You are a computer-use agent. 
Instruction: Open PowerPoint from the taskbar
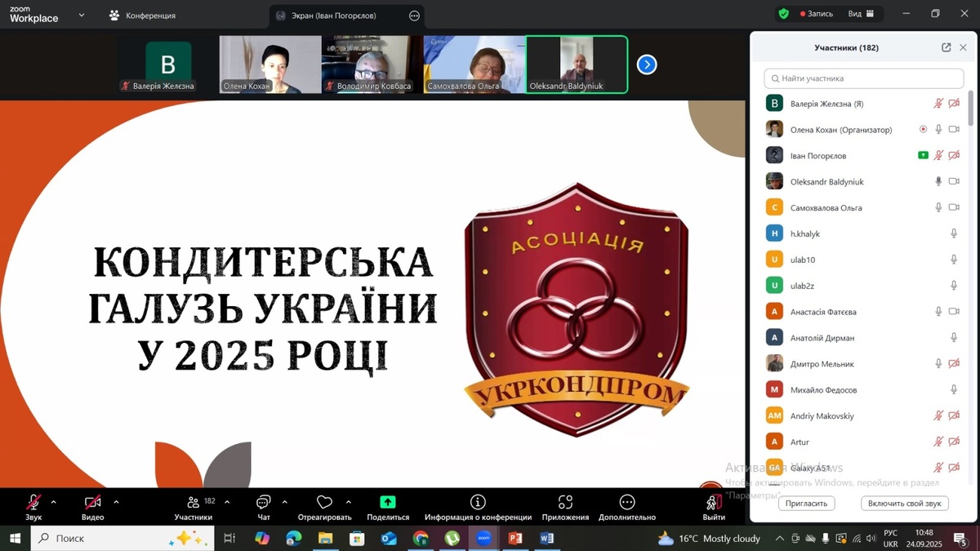(x=515, y=538)
